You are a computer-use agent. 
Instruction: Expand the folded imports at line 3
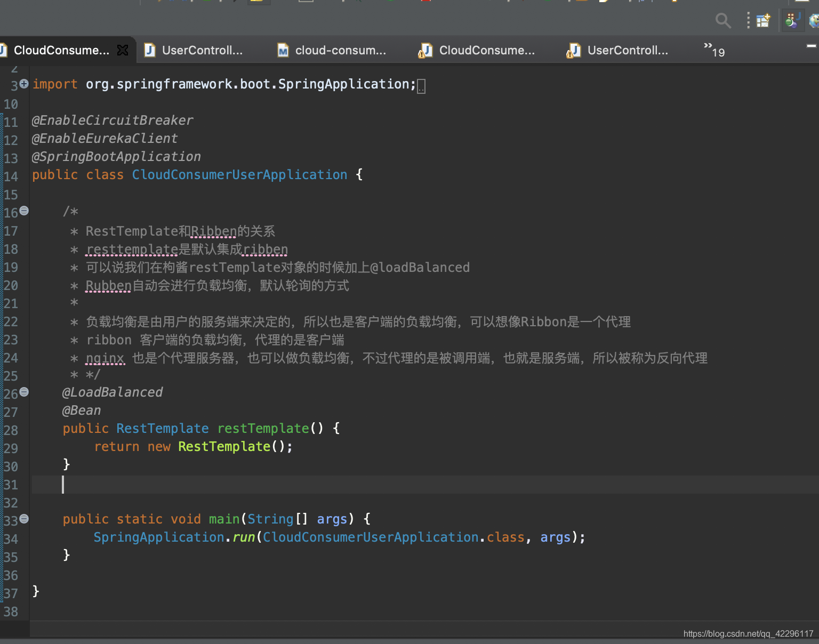point(24,84)
